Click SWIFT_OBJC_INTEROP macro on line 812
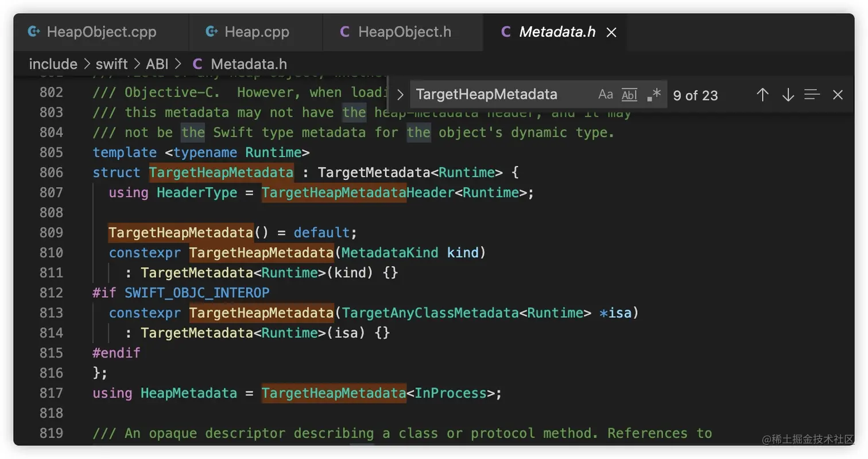Image resolution: width=868 pixels, height=459 pixels. (197, 293)
